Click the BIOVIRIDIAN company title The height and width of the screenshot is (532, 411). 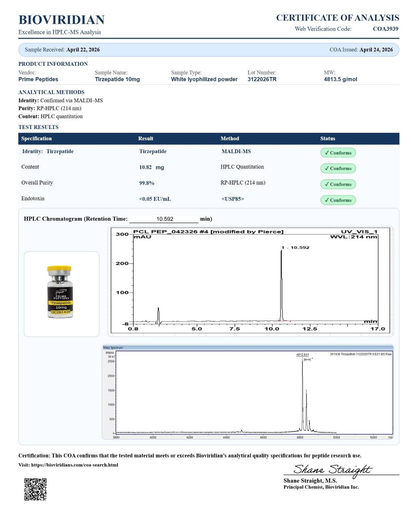click(x=62, y=20)
